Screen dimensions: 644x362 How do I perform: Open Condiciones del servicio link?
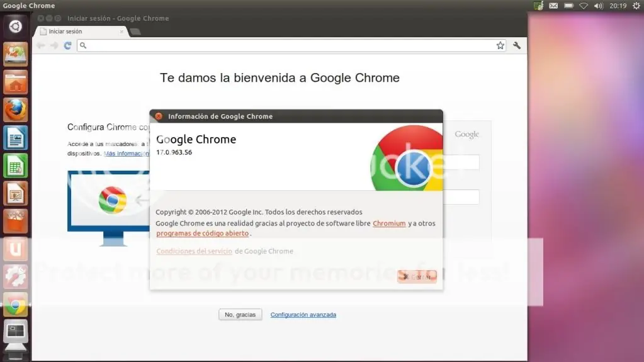pyautogui.click(x=194, y=251)
